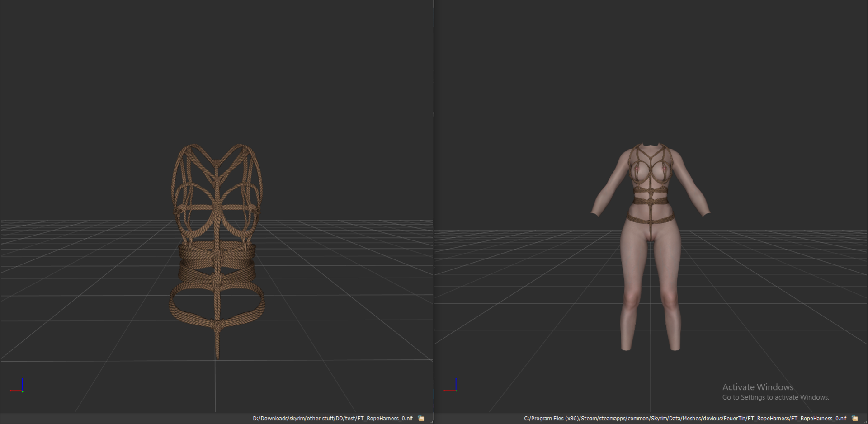Click the body model in the right viewport
The height and width of the screenshot is (424, 868).
651,246
